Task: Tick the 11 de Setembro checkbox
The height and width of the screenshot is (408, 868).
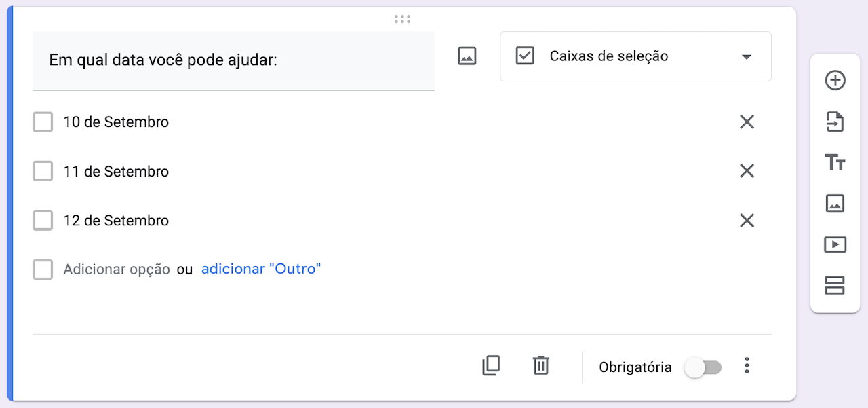Action: (43, 172)
